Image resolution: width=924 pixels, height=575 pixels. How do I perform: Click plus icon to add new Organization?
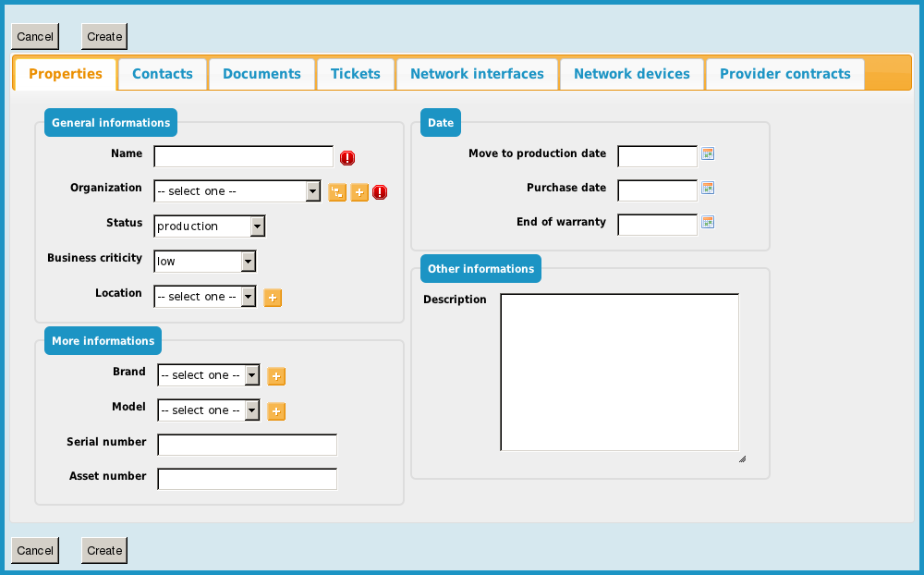pos(359,192)
